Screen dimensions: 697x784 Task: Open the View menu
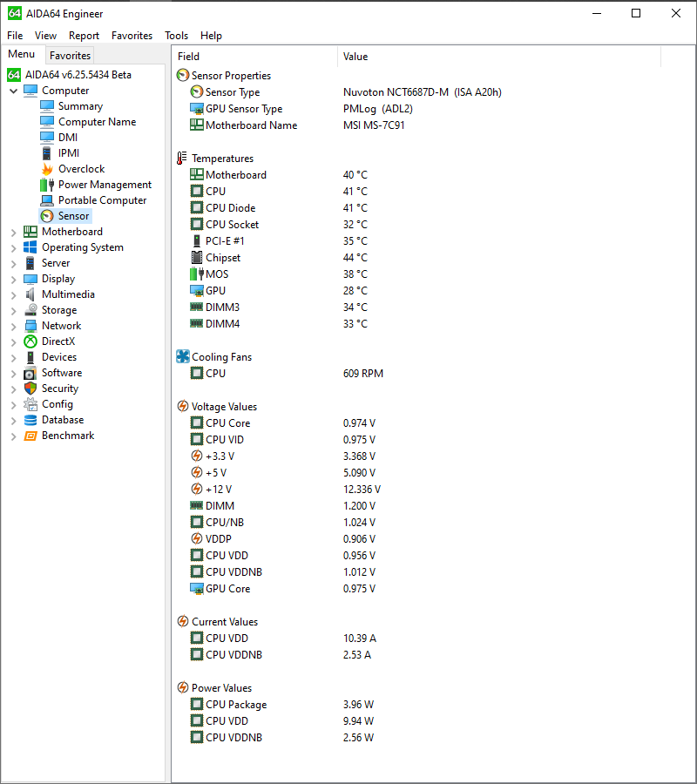pyautogui.click(x=45, y=36)
